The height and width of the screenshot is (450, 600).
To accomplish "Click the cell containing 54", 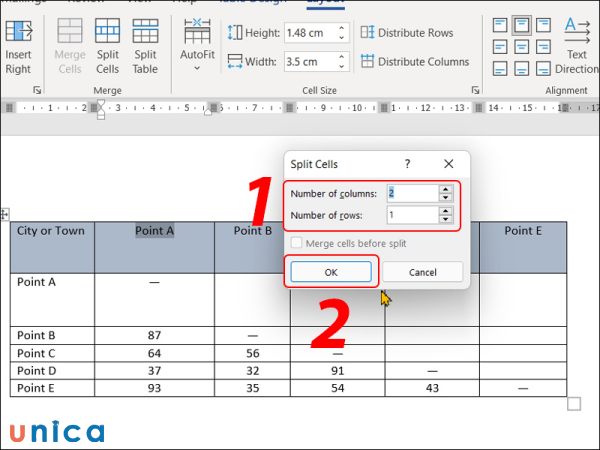I will click(x=338, y=388).
